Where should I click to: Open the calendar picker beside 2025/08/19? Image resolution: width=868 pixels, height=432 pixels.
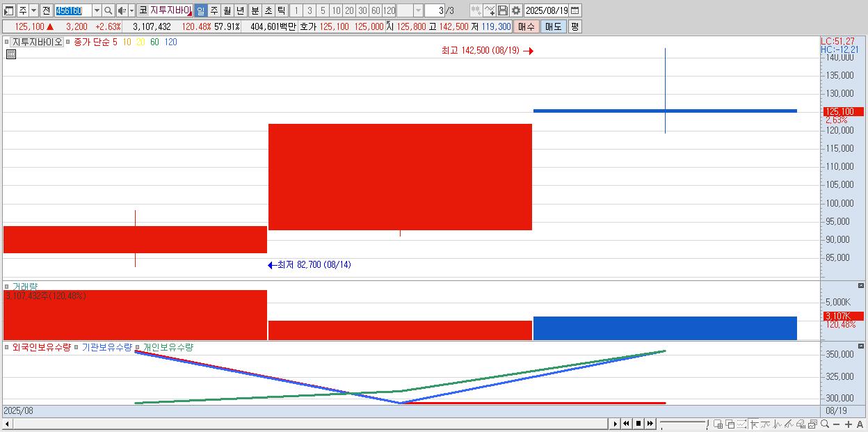tap(575, 10)
